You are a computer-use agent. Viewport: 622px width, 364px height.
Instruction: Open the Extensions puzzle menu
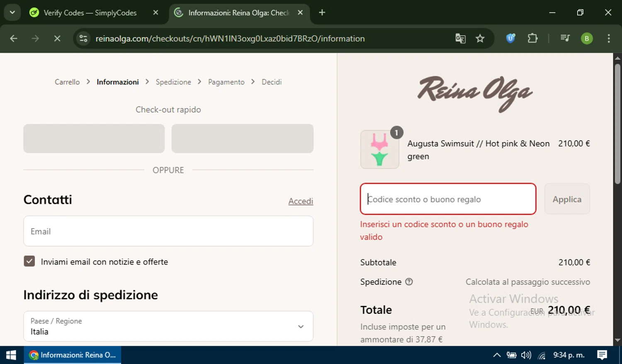coord(532,39)
